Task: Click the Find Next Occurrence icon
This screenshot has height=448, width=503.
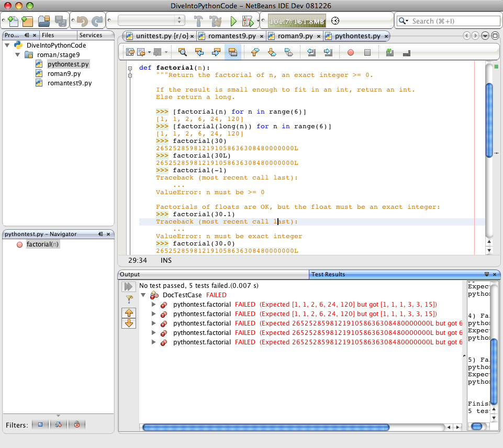Action: pos(216,52)
